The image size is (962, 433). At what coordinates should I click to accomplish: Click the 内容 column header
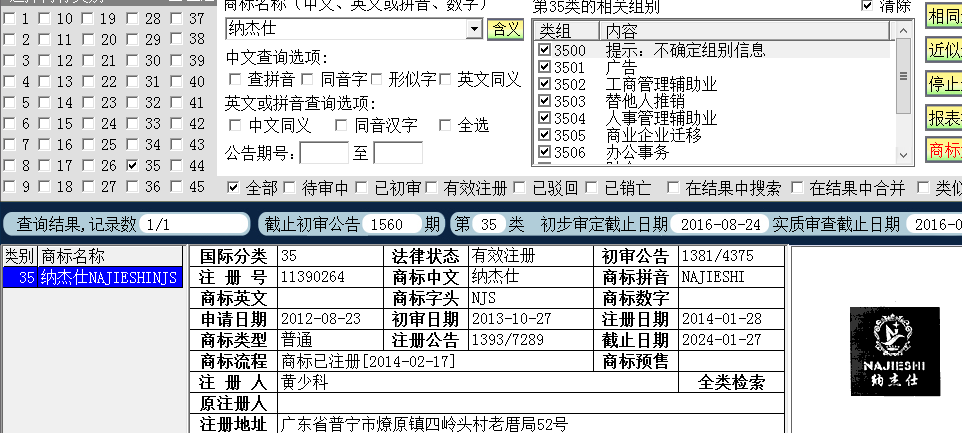point(744,31)
